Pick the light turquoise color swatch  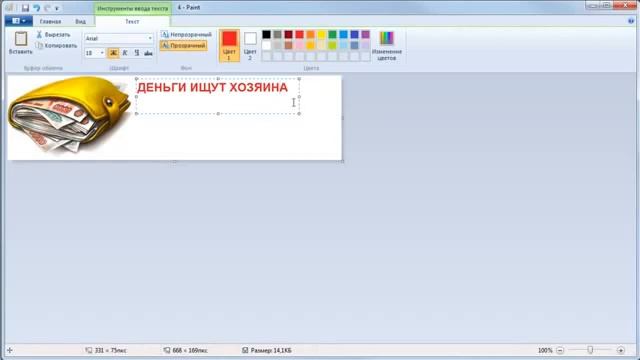[x=344, y=45]
